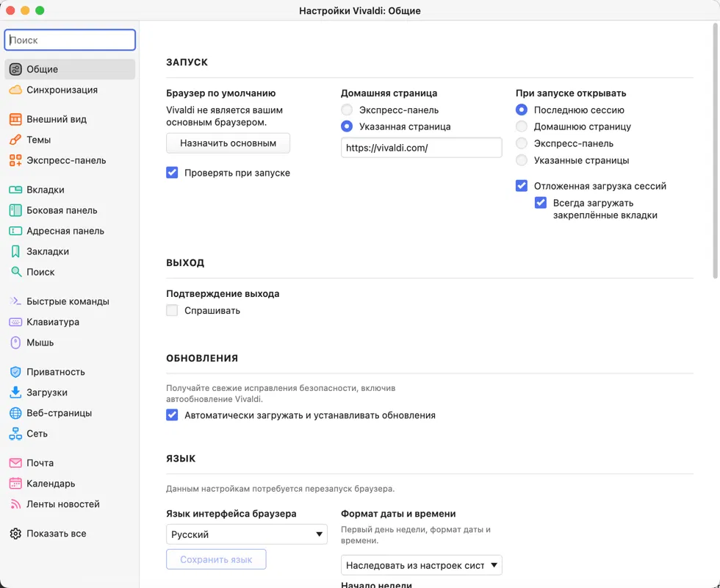Image resolution: width=720 pixels, height=588 pixels.
Task: Open the Синхронизация cloud icon section
Action: (x=15, y=90)
